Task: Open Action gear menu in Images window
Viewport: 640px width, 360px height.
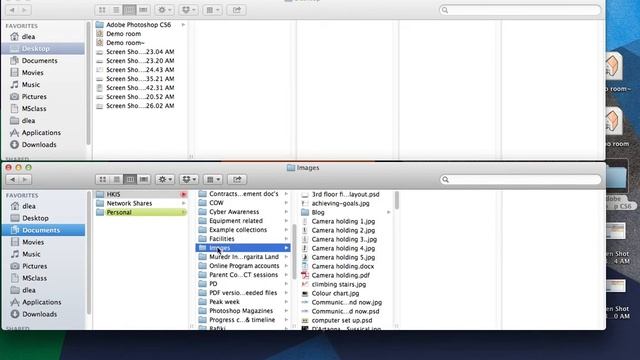Action: pyautogui.click(x=165, y=180)
